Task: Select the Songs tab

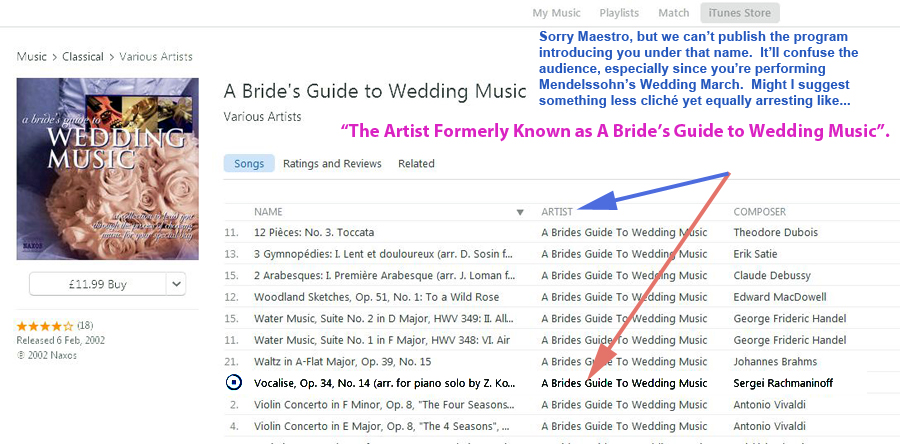Action: pyautogui.click(x=249, y=163)
